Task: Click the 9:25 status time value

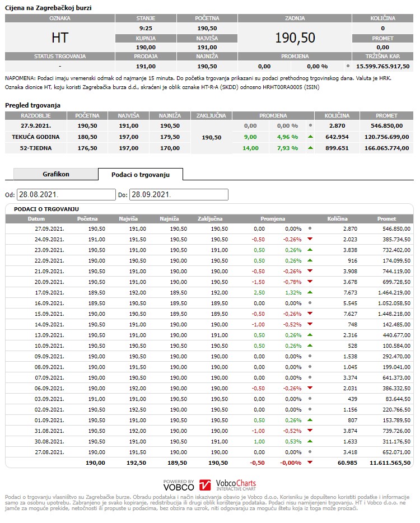Action: click(x=146, y=29)
